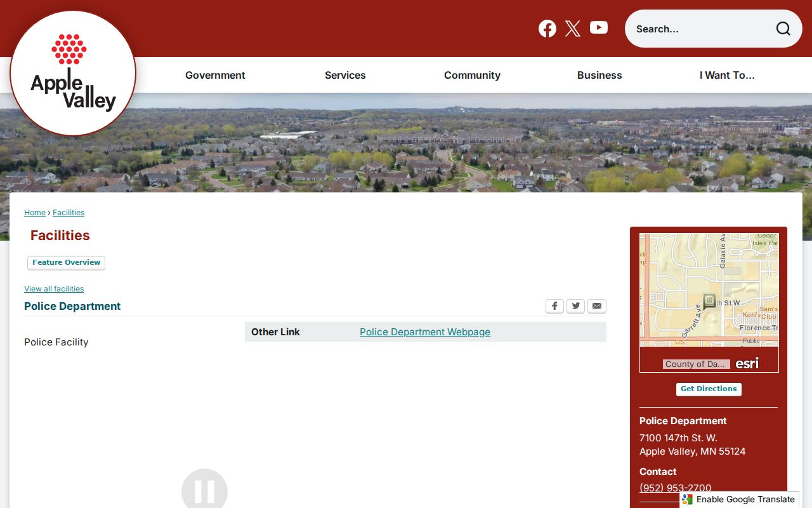Go to Home breadcrumb link
Viewport: 812px width, 508px height.
(x=35, y=213)
